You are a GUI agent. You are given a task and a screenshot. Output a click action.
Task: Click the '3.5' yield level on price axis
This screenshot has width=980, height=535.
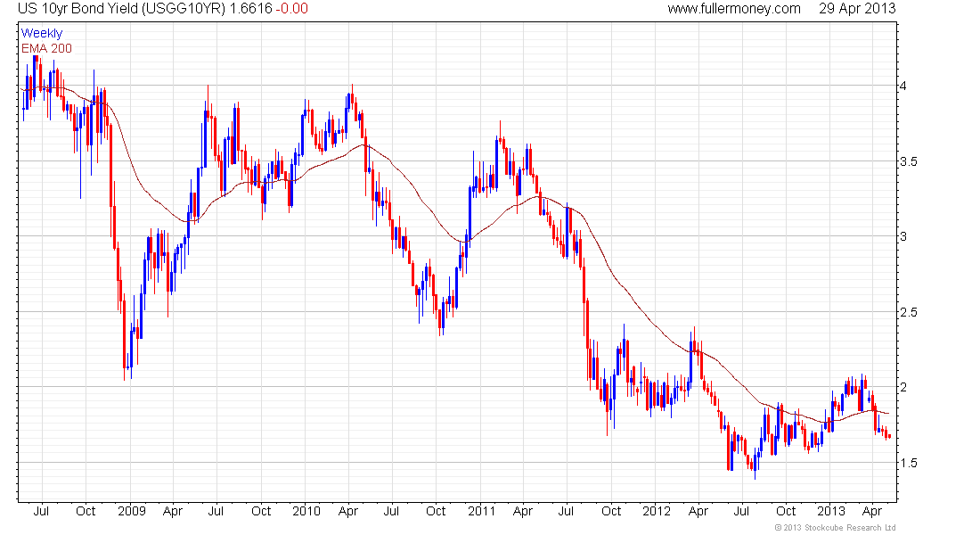[x=908, y=161]
